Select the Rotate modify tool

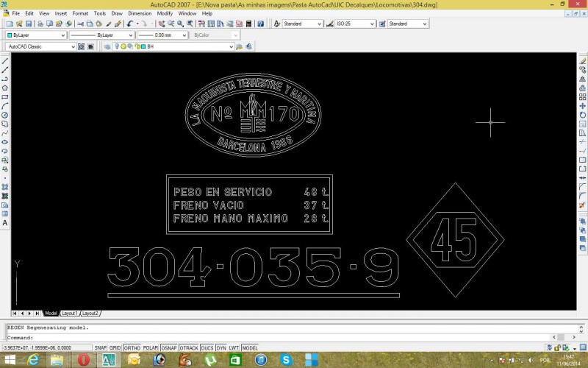click(582, 116)
